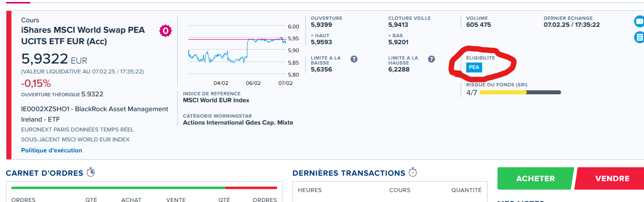Open help for Limite à la baisse
Screen dimensions: 644x202
click(354, 59)
